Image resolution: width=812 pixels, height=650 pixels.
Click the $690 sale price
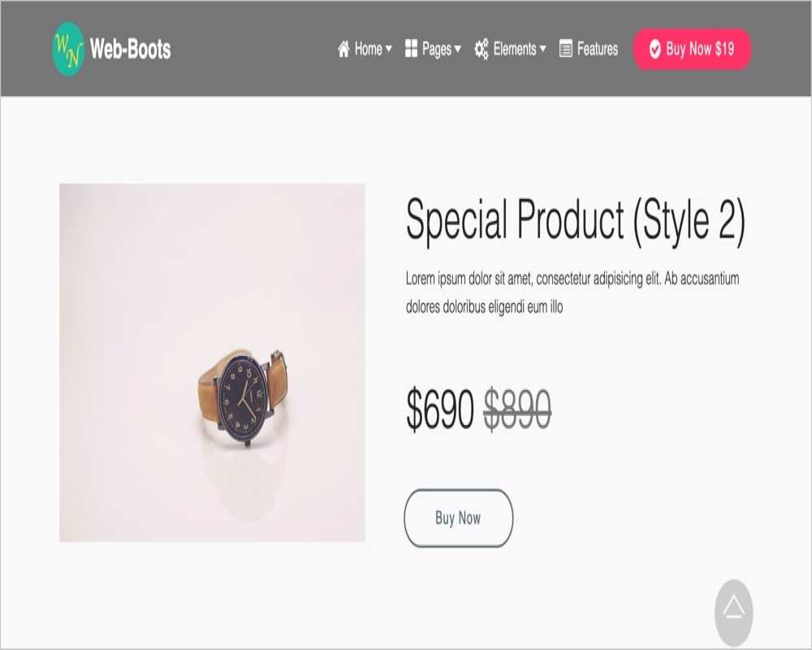[x=439, y=409]
